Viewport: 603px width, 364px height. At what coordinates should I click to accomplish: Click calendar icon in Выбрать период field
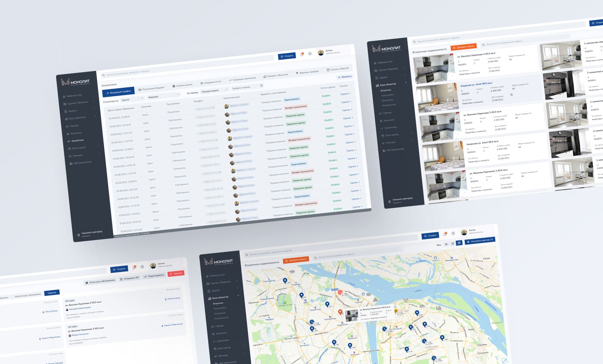[261, 85]
